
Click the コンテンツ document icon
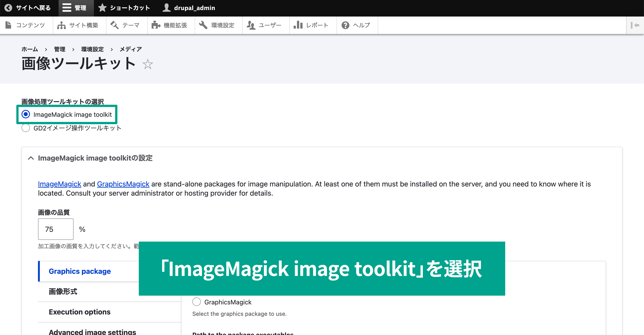8,25
